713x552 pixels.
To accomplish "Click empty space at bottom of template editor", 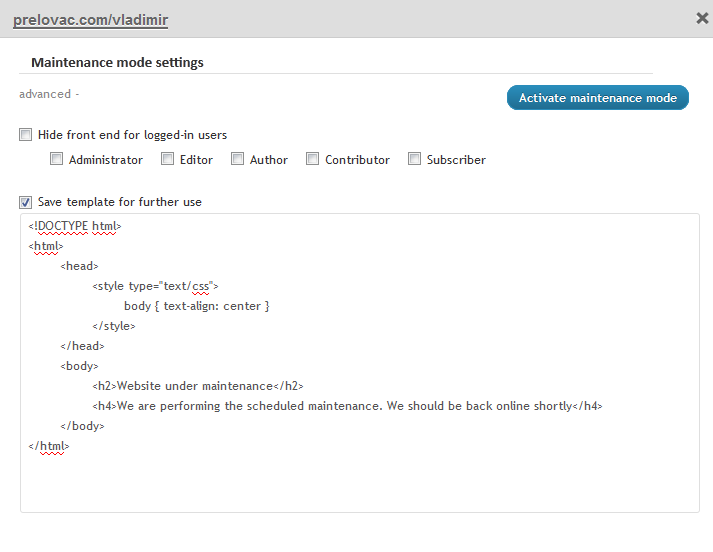I will [x=360, y=485].
